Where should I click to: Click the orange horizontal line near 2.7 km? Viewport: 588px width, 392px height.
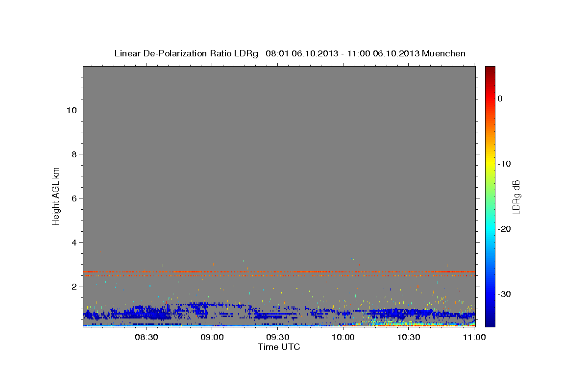[x=279, y=271]
